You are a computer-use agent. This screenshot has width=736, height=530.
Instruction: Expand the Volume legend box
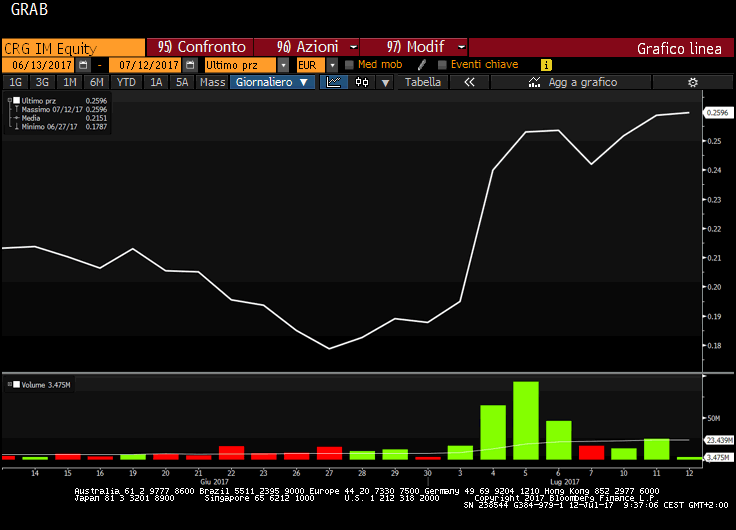point(9,384)
